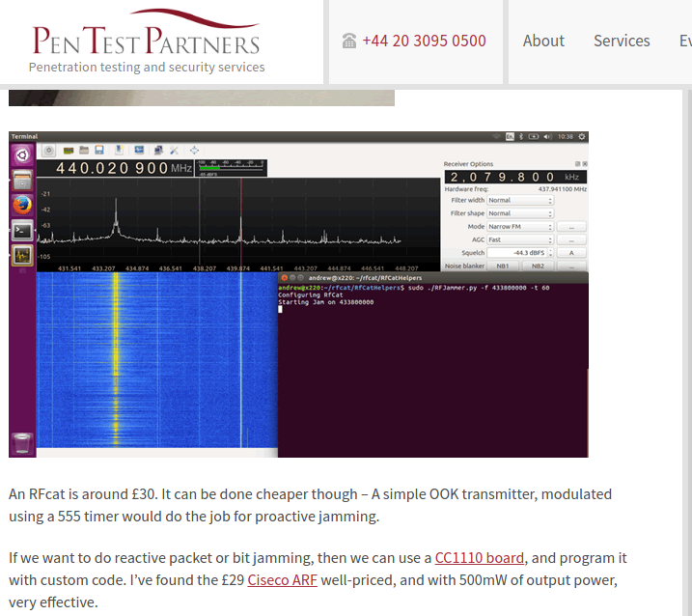Open the About menu item
692x616 pixels.
pos(543,41)
